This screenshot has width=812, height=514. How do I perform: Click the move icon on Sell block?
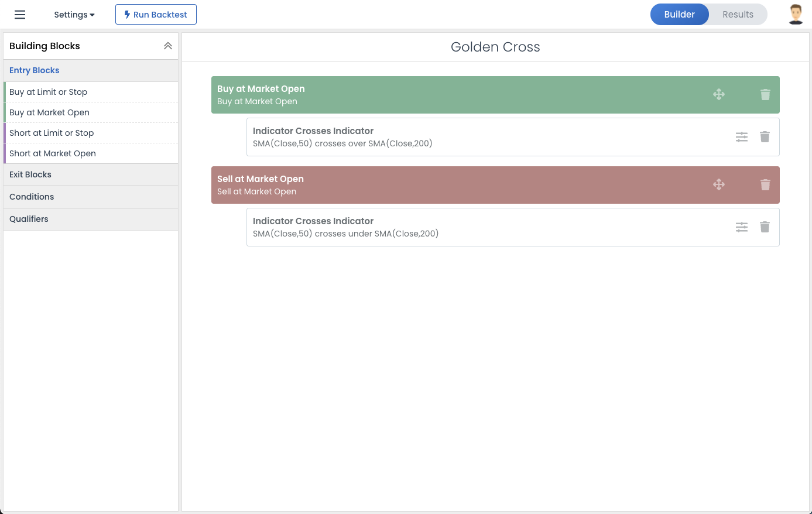point(719,184)
